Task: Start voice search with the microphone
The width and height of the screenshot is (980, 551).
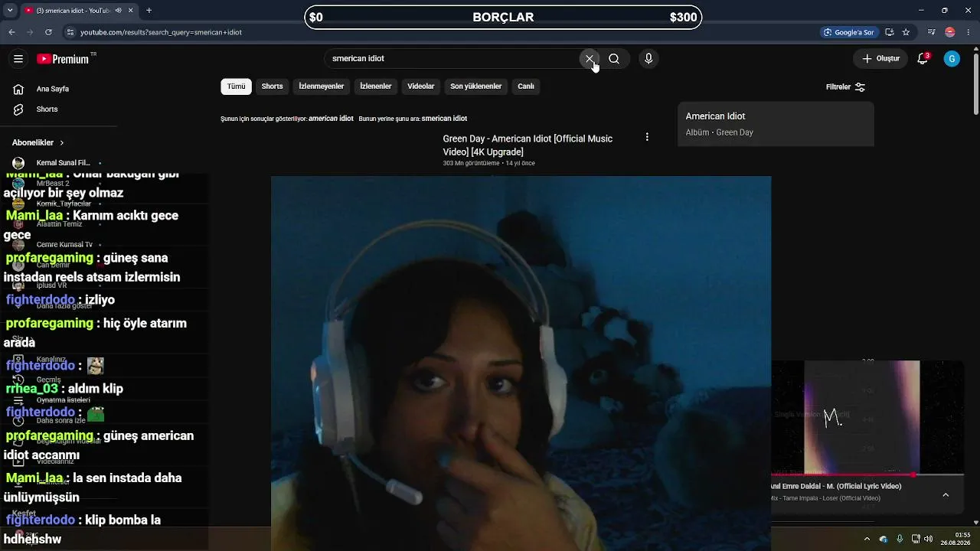Action: point(648,59)
